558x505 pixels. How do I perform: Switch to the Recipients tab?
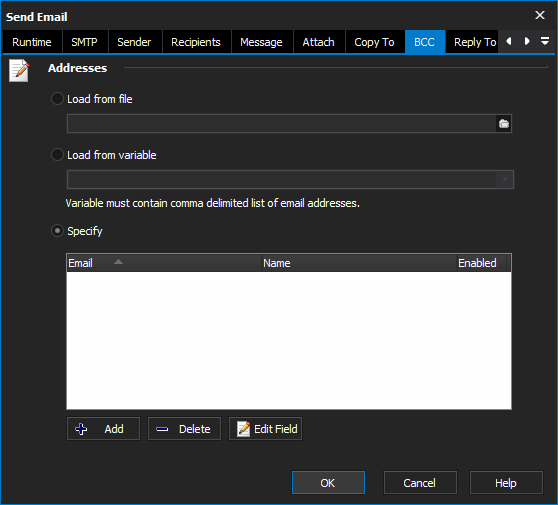click(196, 42)
